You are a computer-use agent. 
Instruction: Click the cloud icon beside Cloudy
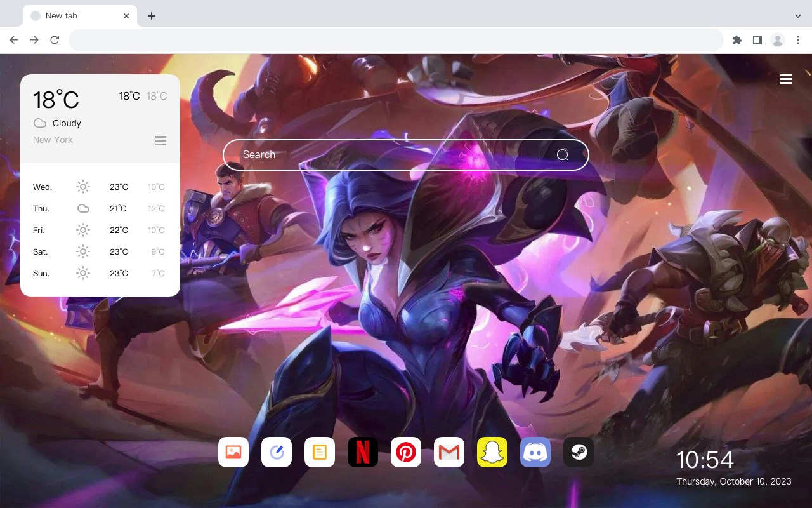tap(40, 123)
